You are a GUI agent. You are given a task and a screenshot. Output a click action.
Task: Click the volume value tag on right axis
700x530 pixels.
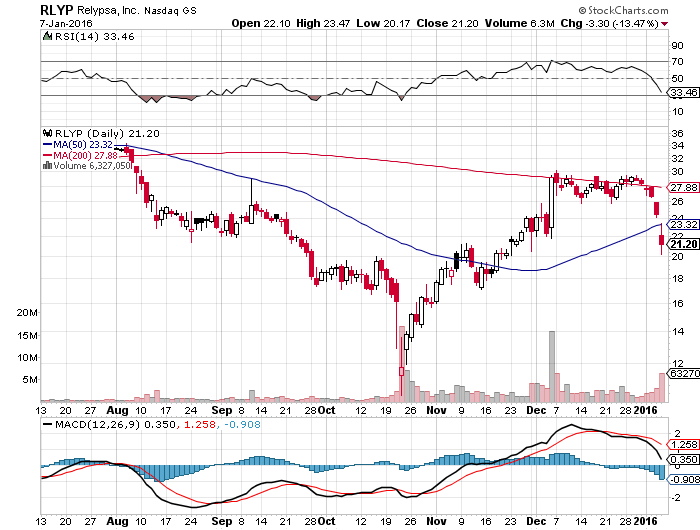click(683, 373)
